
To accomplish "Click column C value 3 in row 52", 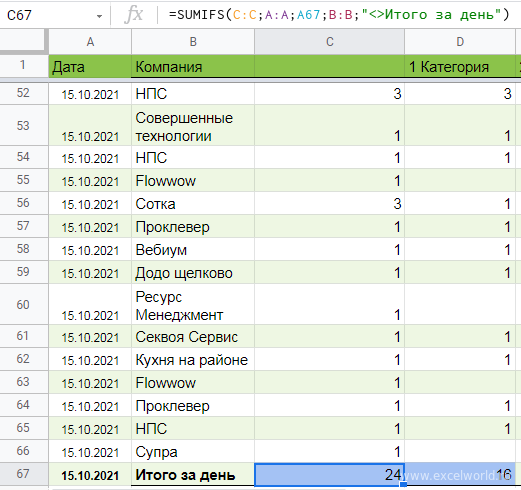I will click(x=330, y=93).
